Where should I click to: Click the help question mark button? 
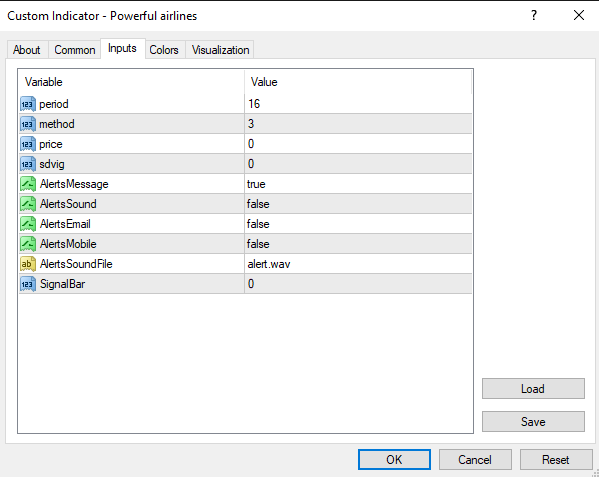534,16
